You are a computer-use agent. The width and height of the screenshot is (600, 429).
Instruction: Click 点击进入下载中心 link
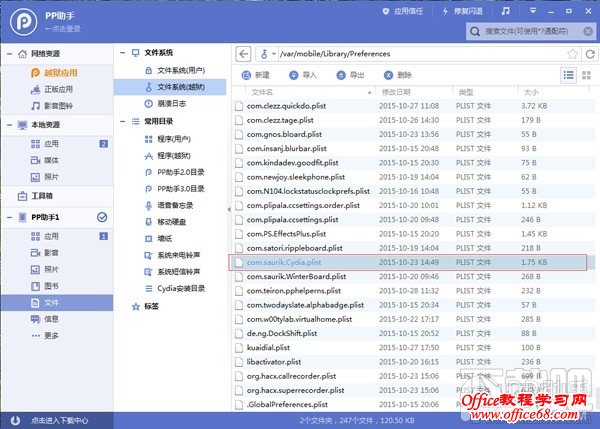(60, 421)
